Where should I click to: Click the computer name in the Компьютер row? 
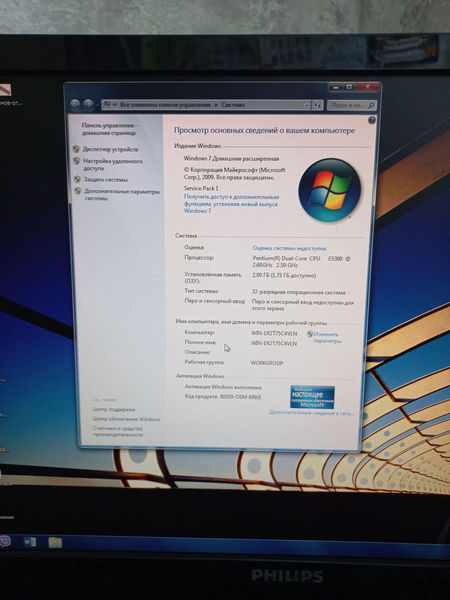(274, 333)
